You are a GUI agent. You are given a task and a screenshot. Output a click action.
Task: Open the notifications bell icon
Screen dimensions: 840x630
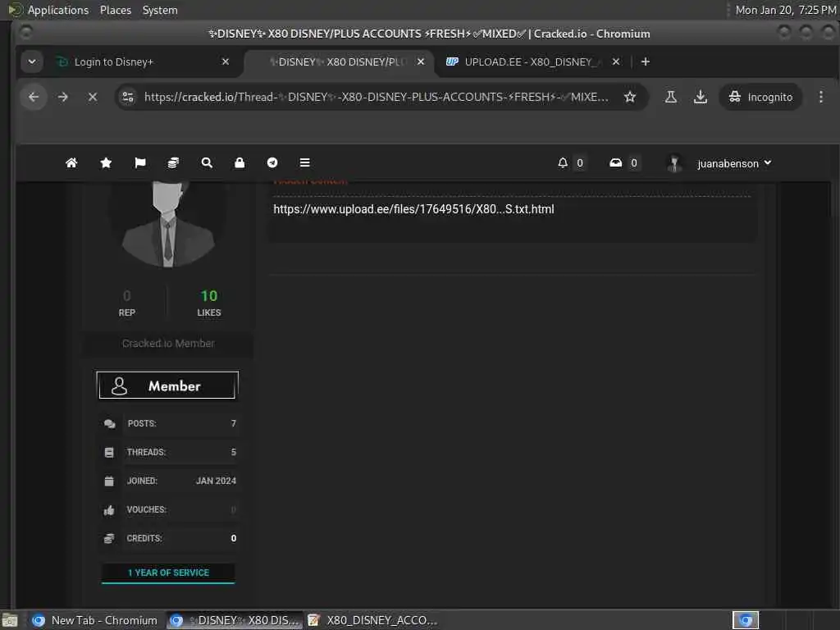(563, 163)
